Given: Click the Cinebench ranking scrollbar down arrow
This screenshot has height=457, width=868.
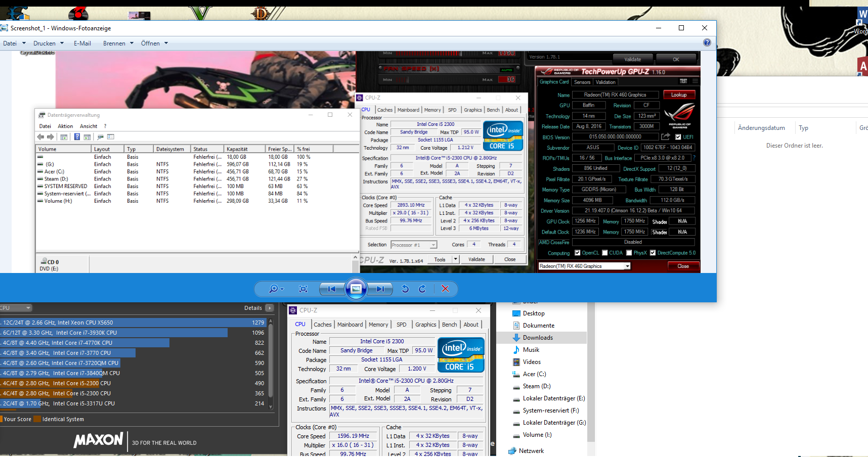Looking at the screenshot, I should pyautogui.click(x=271, y=407).
